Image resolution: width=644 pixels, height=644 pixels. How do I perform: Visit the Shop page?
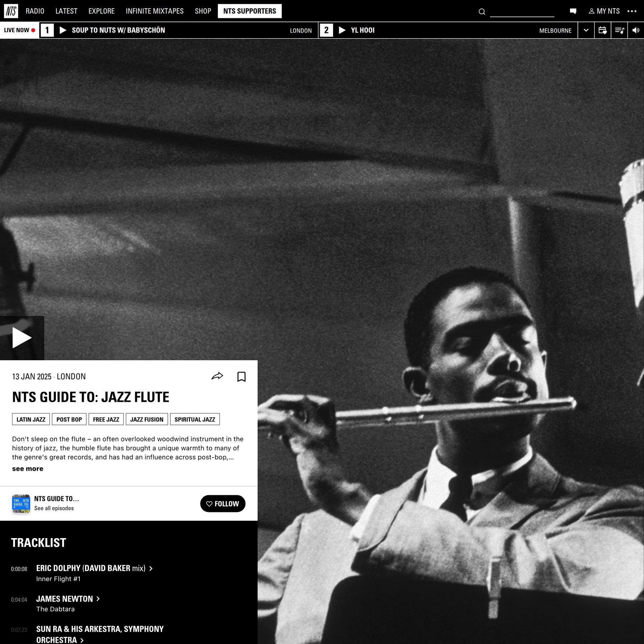click(203, 11)
